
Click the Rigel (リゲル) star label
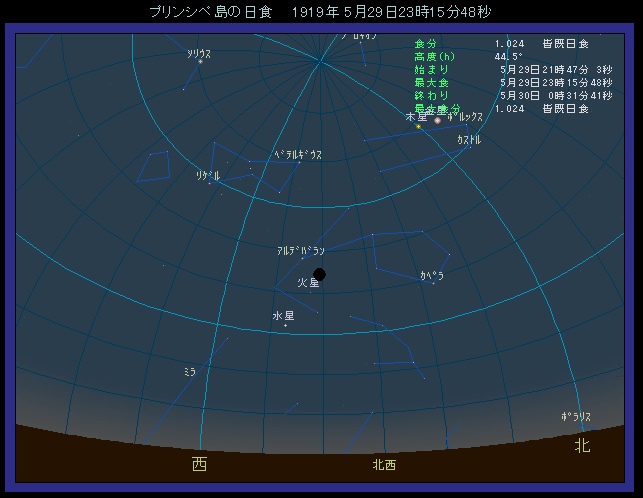coord(208,175)
